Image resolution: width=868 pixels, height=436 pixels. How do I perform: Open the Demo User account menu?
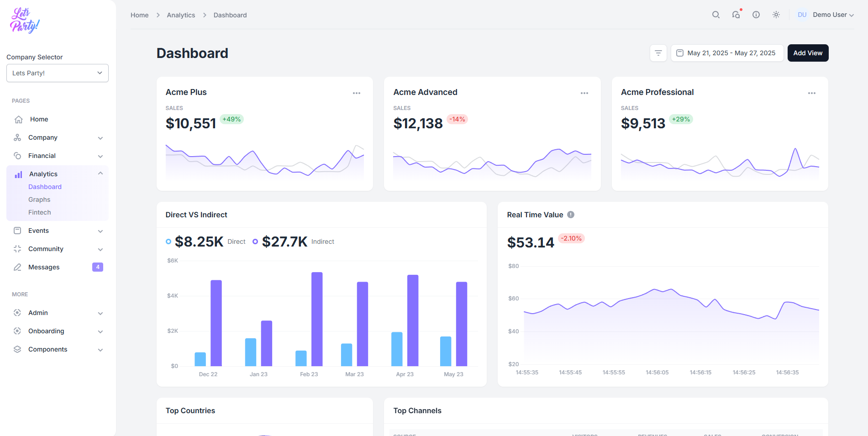click(825, 15)
